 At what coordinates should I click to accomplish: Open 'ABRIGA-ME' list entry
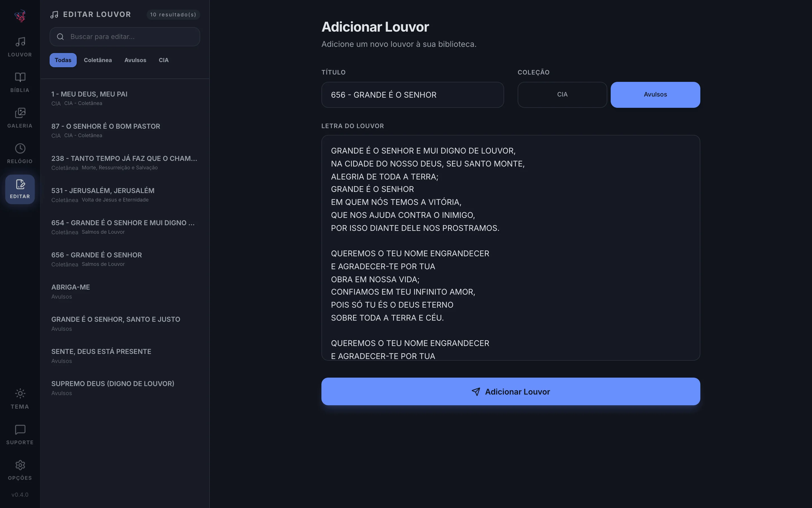click(x=125, y=291)
